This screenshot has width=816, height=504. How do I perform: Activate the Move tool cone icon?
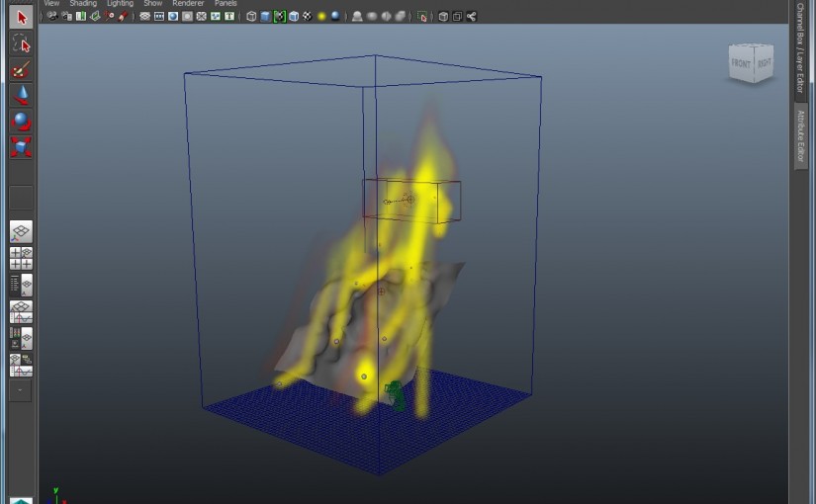click(x=21, y=95)
